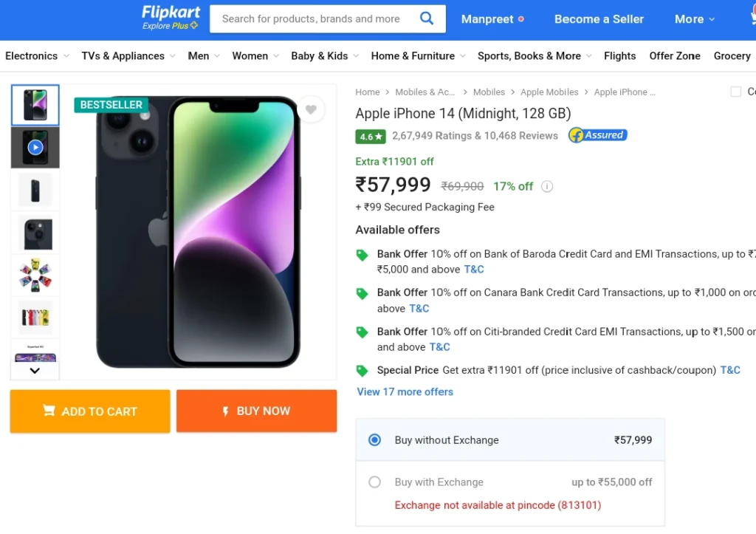Click the search magnifier icon

point(426,18)
